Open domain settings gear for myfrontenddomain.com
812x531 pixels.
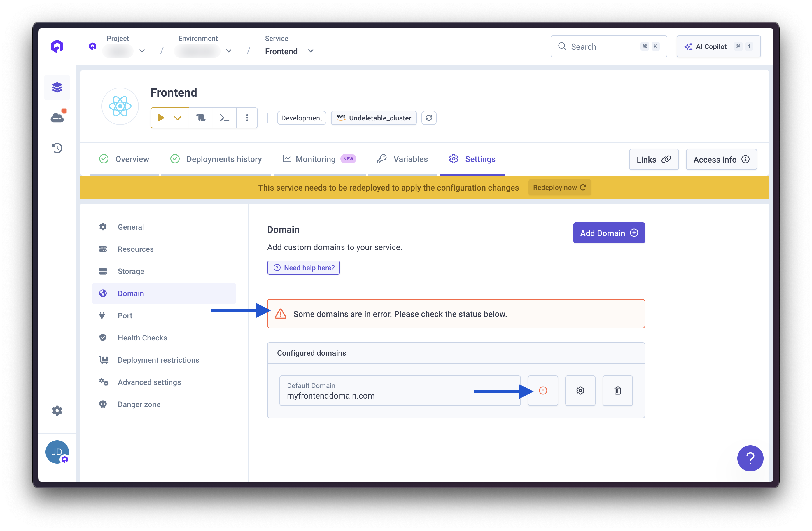(580, 390)
